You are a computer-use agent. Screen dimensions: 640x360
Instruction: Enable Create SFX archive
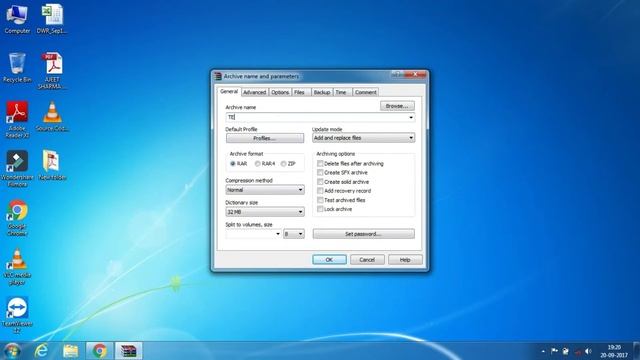[320, 173]
